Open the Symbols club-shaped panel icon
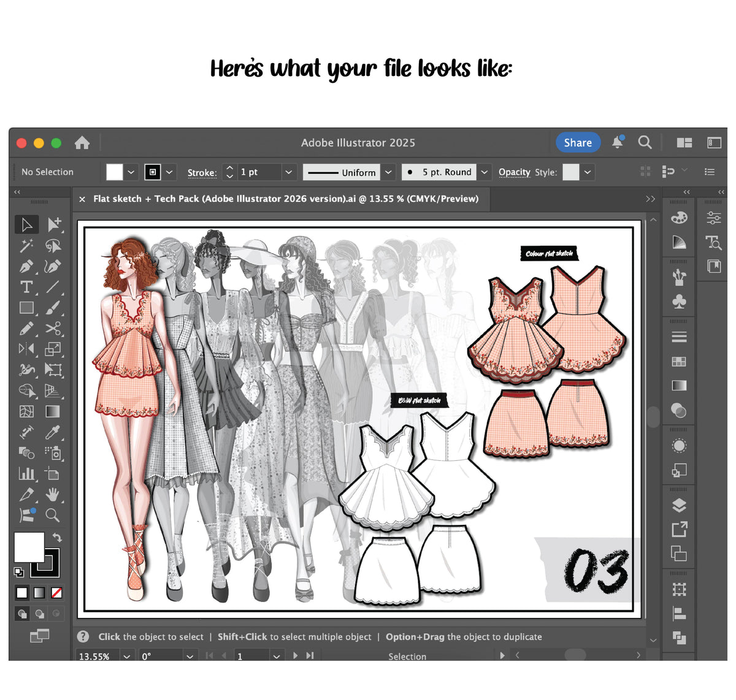The height and width of the screenshot is (700, 736). click(x=679, y=302)
